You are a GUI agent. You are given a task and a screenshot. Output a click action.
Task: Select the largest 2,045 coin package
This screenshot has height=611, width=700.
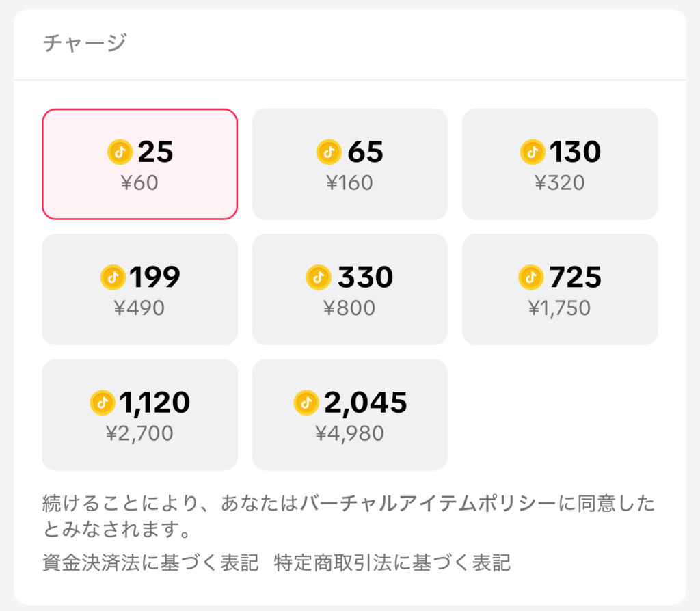click(349, 414)
